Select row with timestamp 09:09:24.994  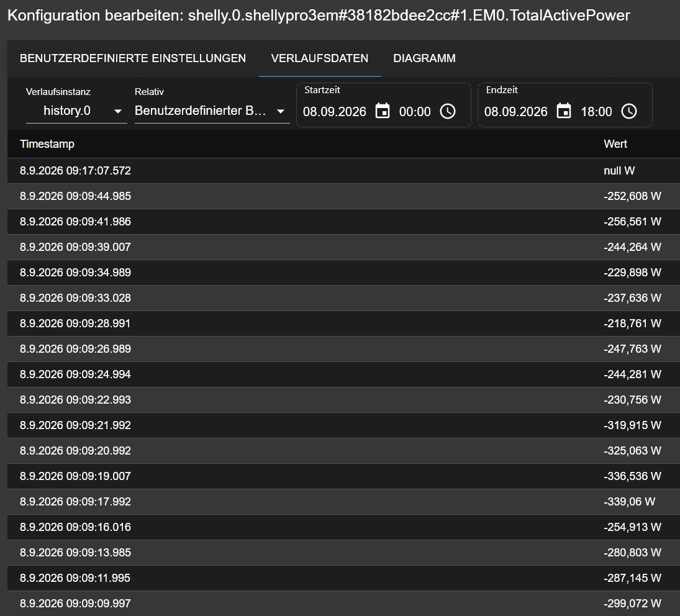coord(343,374)
